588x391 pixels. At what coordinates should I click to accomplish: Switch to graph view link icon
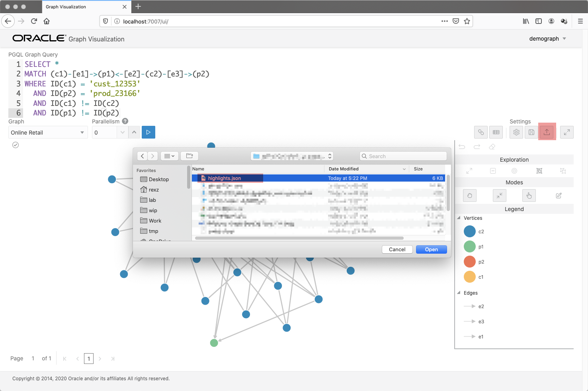(x=481, y=132)
